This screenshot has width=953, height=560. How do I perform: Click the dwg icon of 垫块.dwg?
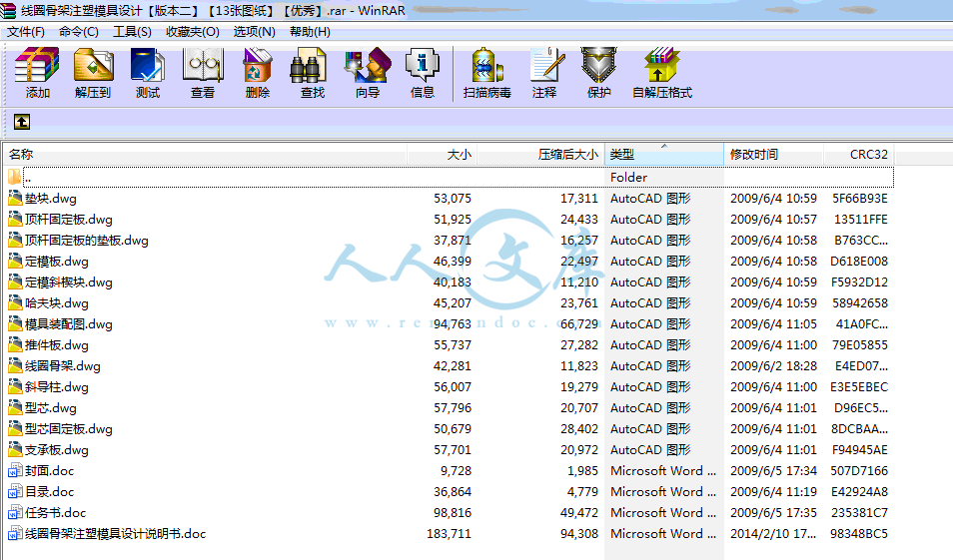(x=15, y=198)
